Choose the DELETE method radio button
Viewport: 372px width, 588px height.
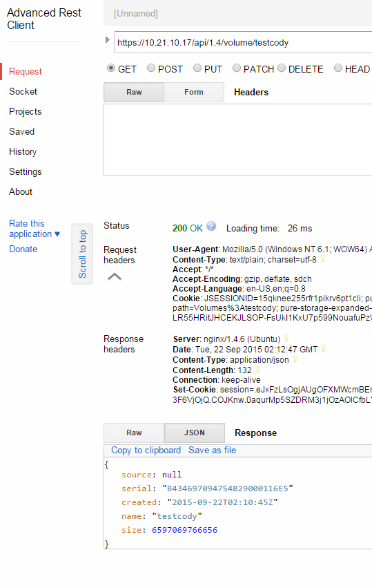pos(282,68)
